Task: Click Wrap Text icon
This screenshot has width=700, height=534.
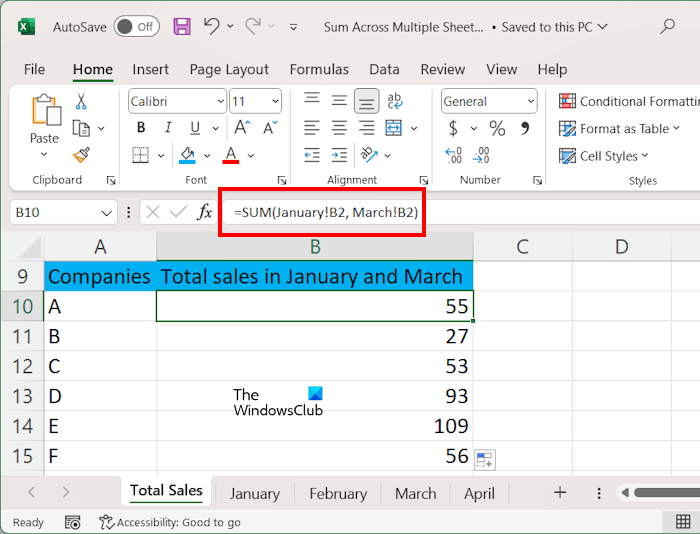Action: coord(395,101)
